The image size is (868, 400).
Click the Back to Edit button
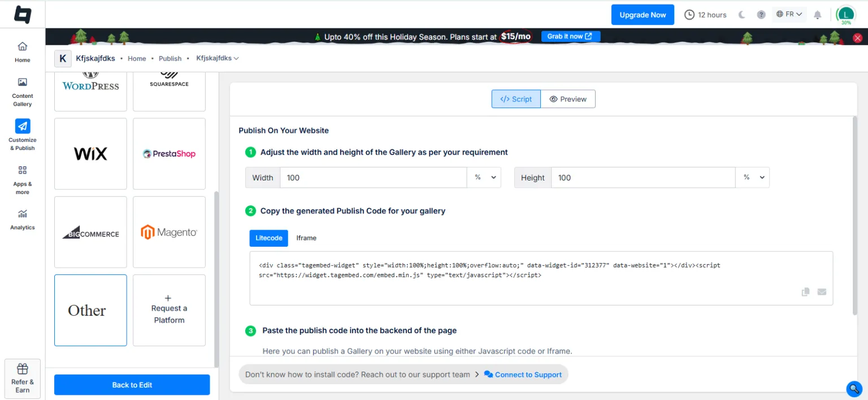[x=132, y=385]
